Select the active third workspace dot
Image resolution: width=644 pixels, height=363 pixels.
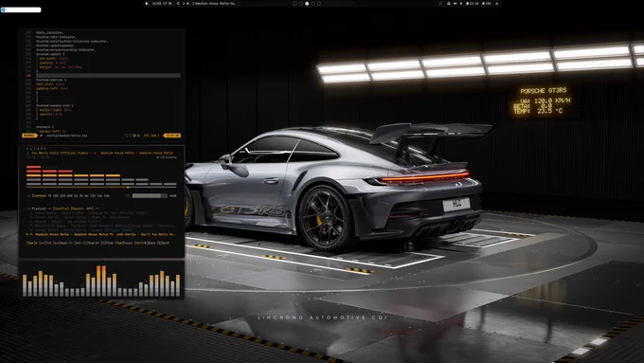(307, 3)
